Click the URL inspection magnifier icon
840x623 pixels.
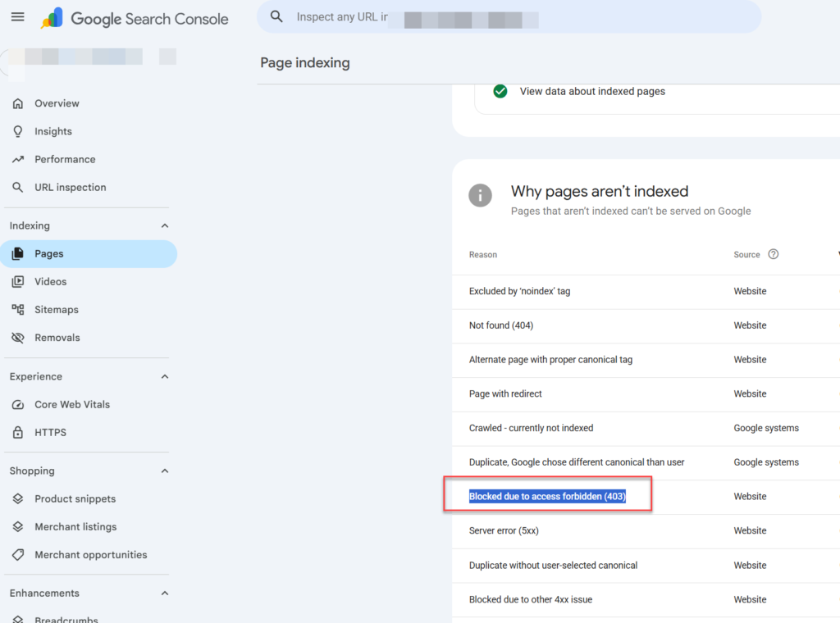pyautogui.click(x=18, y=188)
